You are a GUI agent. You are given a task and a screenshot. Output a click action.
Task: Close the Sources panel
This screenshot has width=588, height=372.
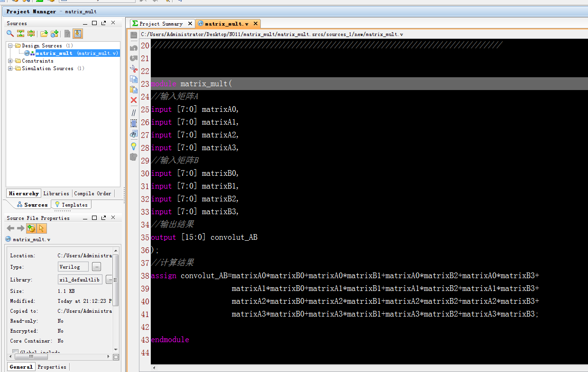tap(113, 23)
